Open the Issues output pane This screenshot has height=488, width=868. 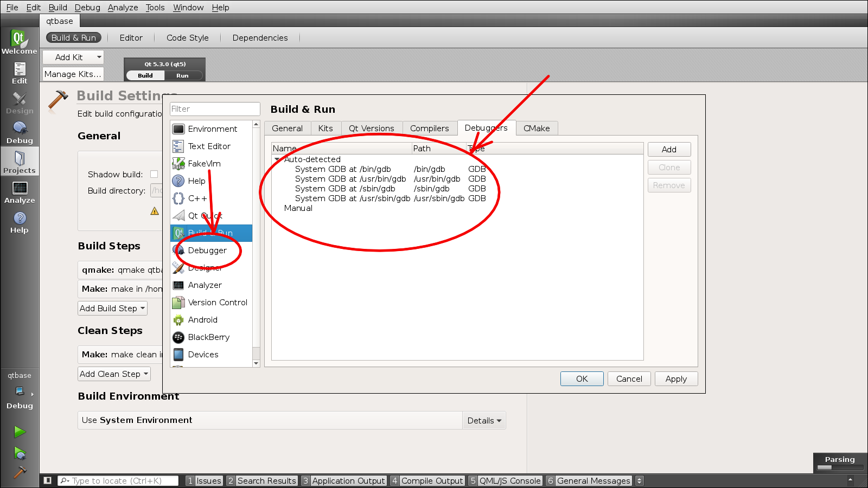click(x=204, y=480)
